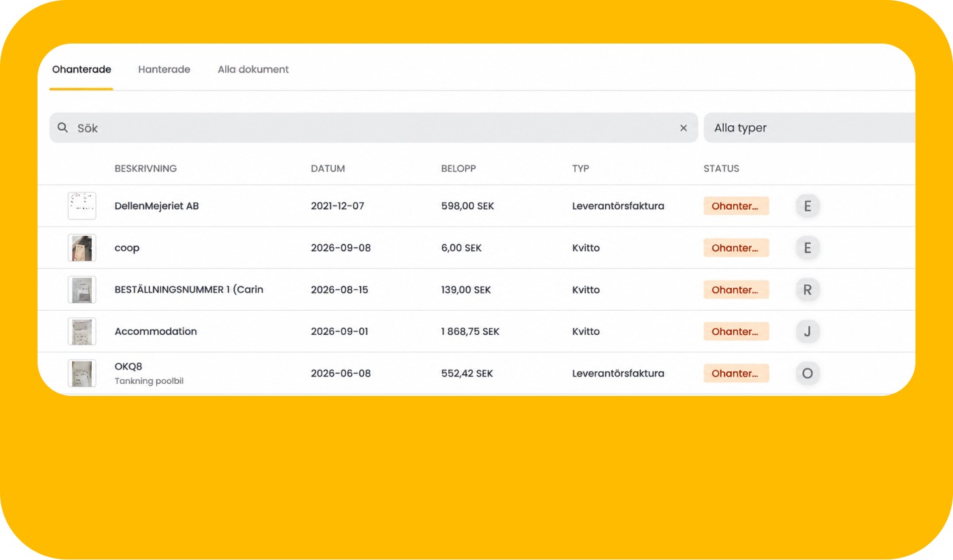This screenshot has width=953, height=560.
Task: Click the E avatar on the DellenMejeriet row
Action: (x=808, y=206)
